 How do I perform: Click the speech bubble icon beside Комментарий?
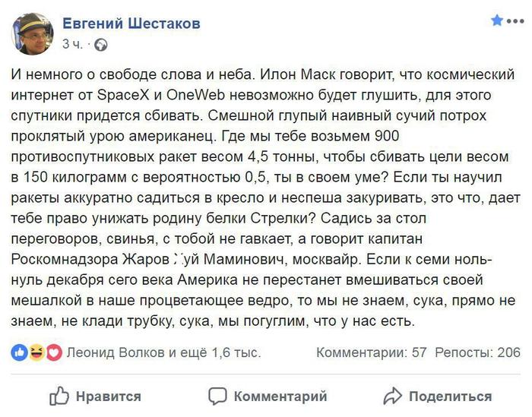[x=217, y=396]
